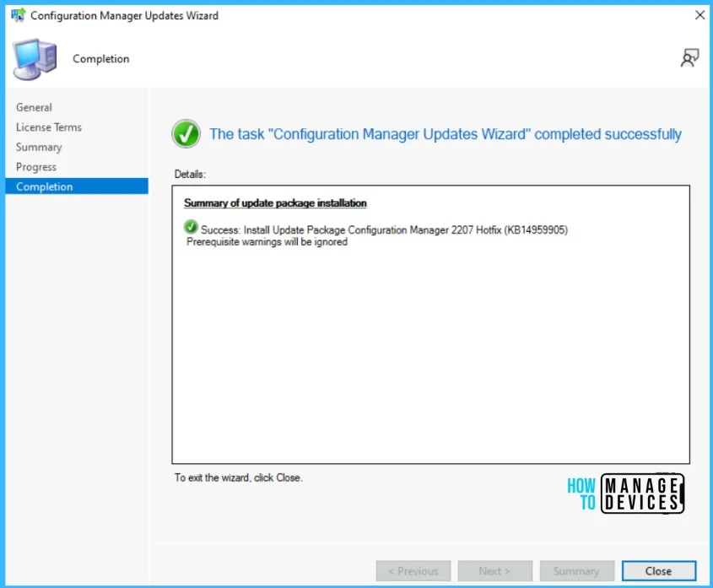
Task: Click the Close button to exit wizard
Action: (658, 571)
